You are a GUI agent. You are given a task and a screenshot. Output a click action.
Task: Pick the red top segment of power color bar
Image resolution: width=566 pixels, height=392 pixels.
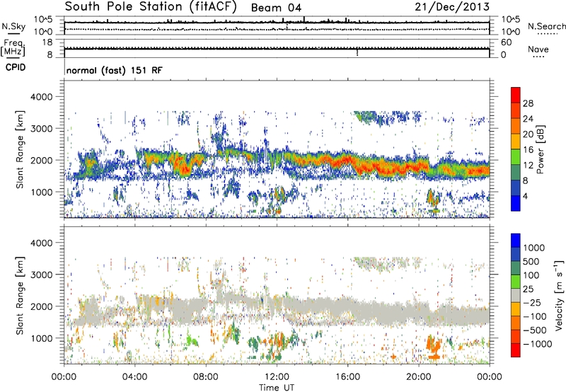(x=516, y=96)
